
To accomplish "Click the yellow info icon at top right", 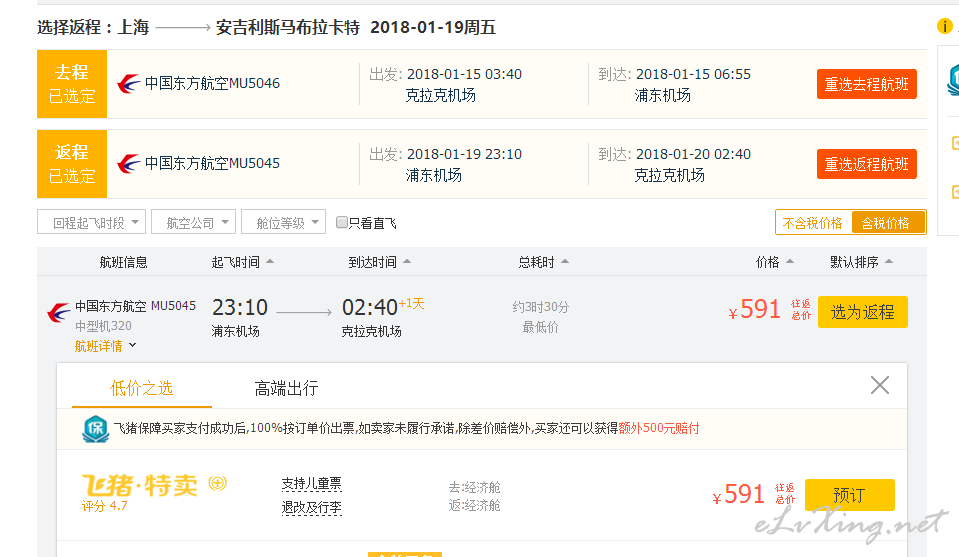I will (944, 26).
